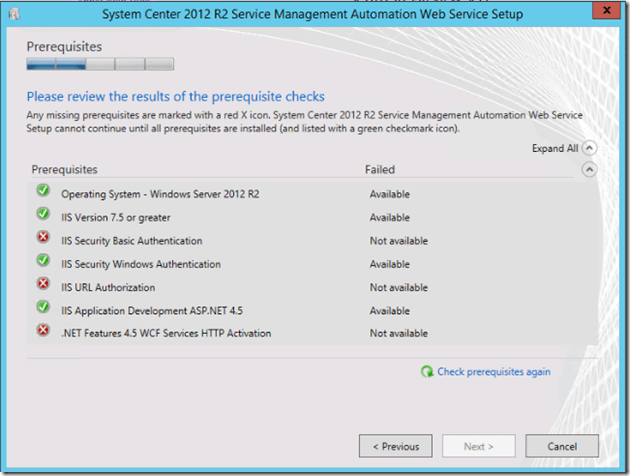Close the setup window with red X
Screen dimensions: 630x476
(x=604, y=9)
